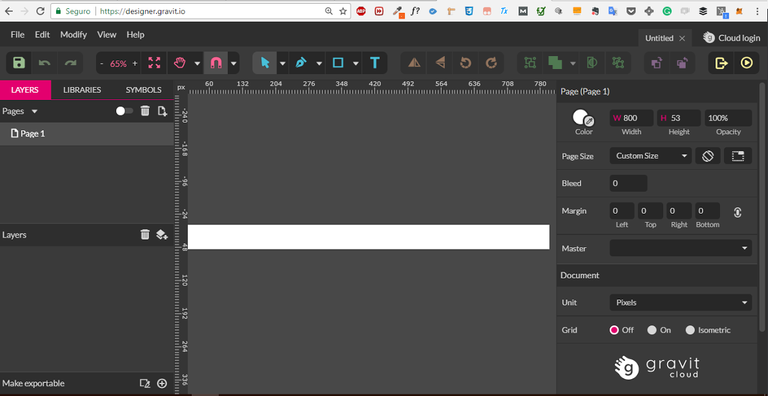Select the Pointer selection tool
The image size is (768, 396).
(x=265, y=63)
